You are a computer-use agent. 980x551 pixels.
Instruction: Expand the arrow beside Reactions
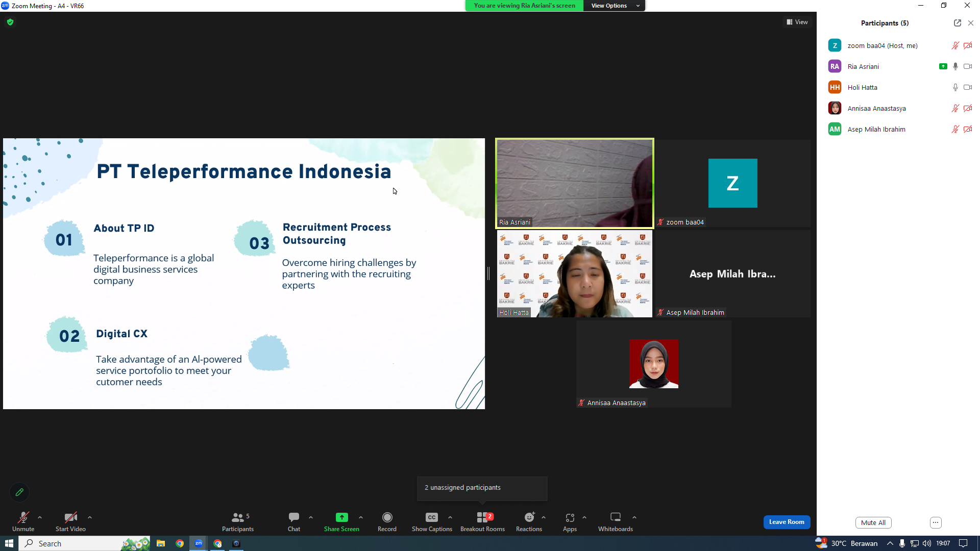pyautogui.click(x=544, y=517)
